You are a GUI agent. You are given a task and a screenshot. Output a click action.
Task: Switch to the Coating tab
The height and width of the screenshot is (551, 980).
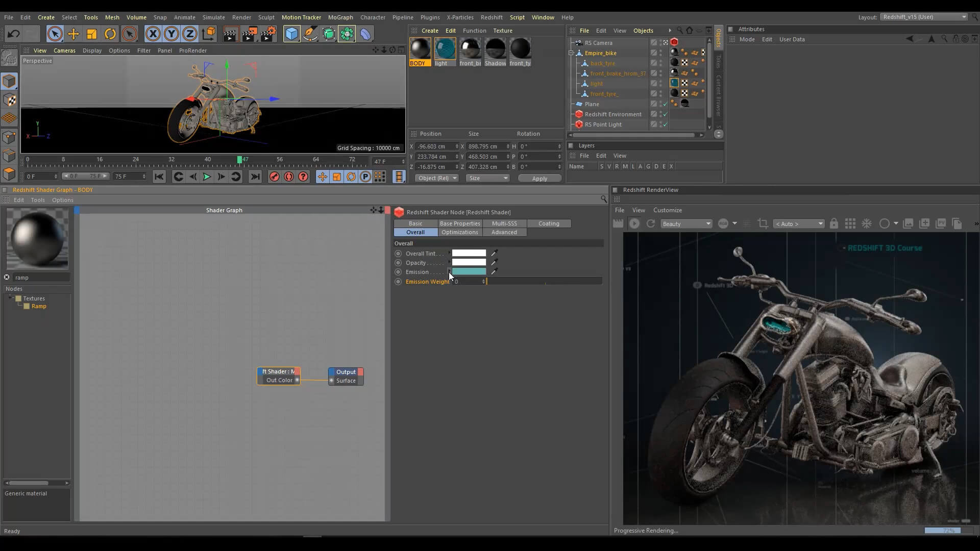549,223
